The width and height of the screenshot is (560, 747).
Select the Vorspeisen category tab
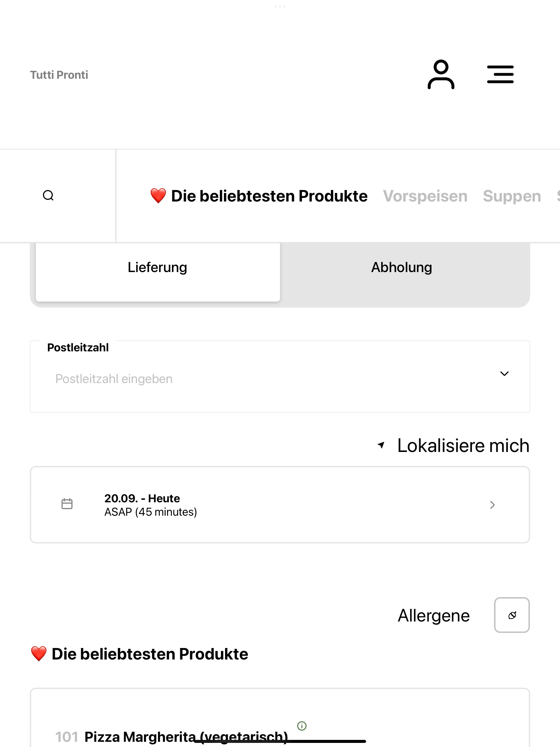425,196
